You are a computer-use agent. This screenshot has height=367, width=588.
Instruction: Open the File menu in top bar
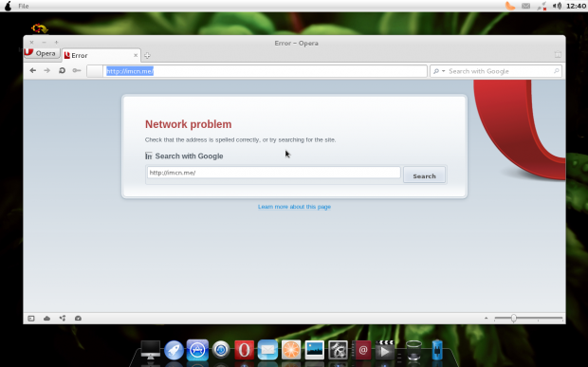[24, 6]
